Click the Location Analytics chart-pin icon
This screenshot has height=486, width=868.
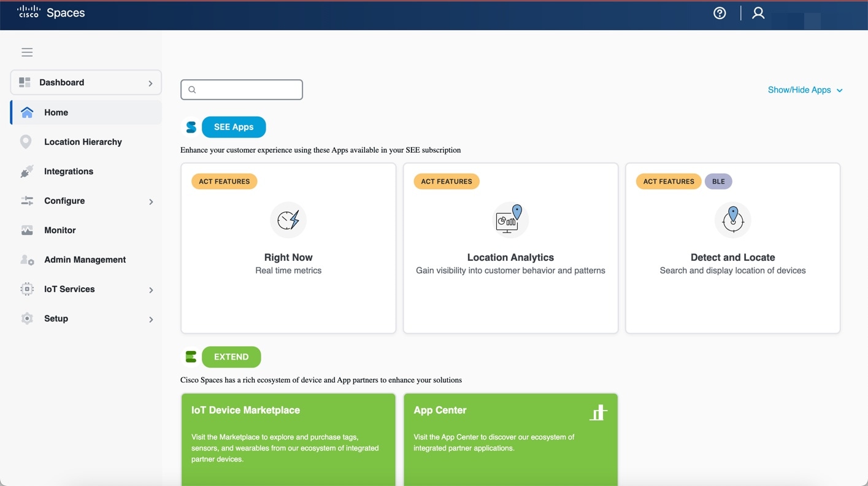pyautogui.click(x=510, y=220)
